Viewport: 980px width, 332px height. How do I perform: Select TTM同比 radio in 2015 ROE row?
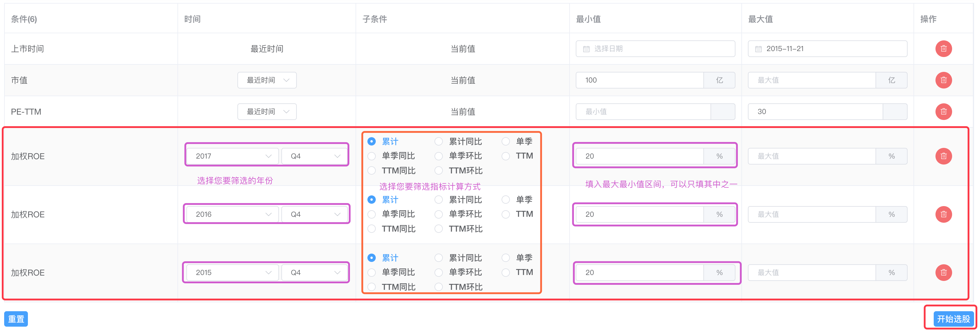[372, 287]
